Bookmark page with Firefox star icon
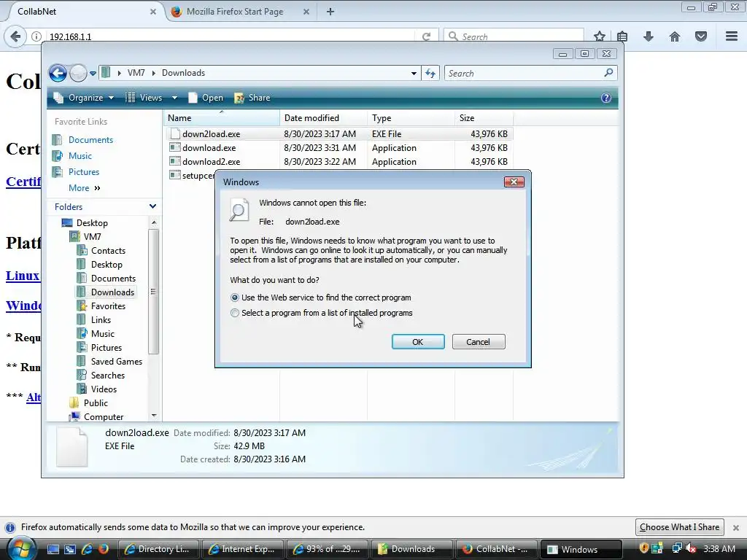 pyautogui.click(x=600, y=36)
